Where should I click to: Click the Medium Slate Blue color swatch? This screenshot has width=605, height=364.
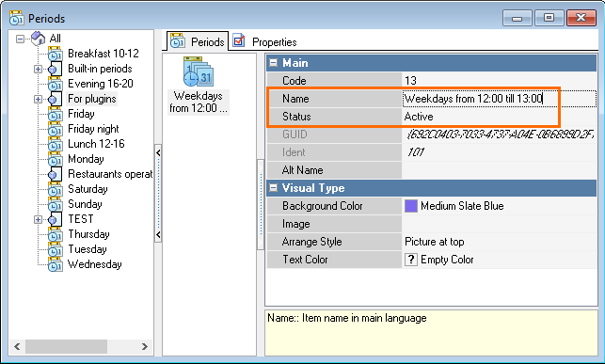point(411,206)
